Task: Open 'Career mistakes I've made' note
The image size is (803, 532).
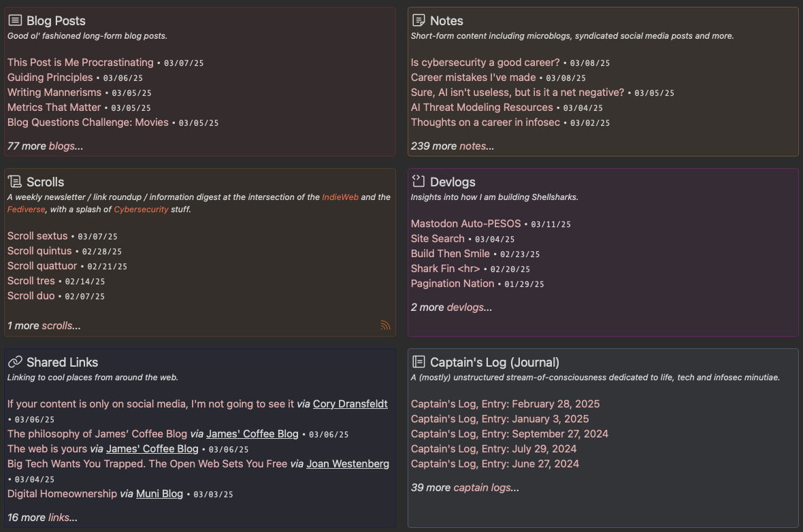Action: pyautogui.click(x=473, y=78)
